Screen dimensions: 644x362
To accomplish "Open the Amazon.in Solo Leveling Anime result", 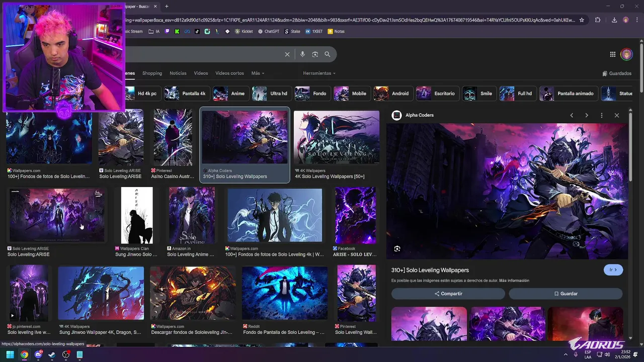I will point(192,215).
